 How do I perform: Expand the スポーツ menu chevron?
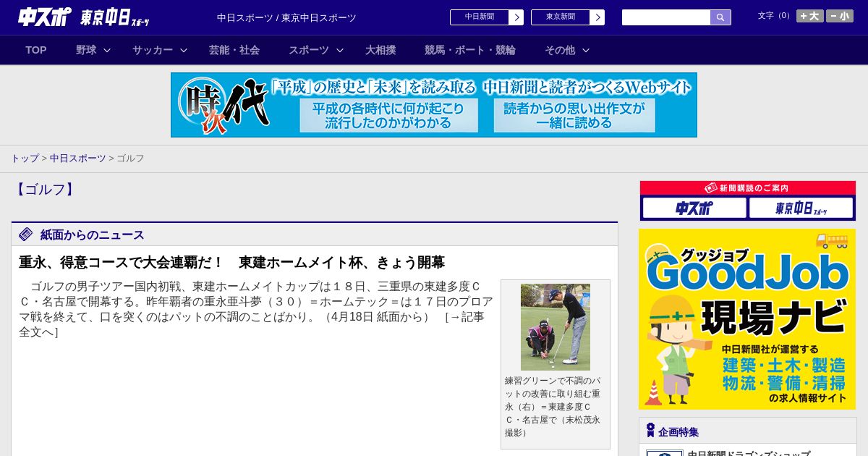[x=340, y=50]
